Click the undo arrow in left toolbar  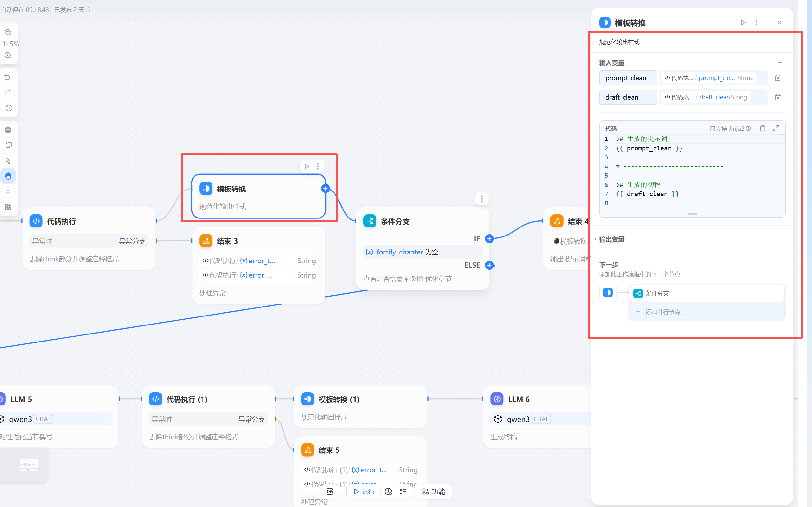tap(8, 77)
